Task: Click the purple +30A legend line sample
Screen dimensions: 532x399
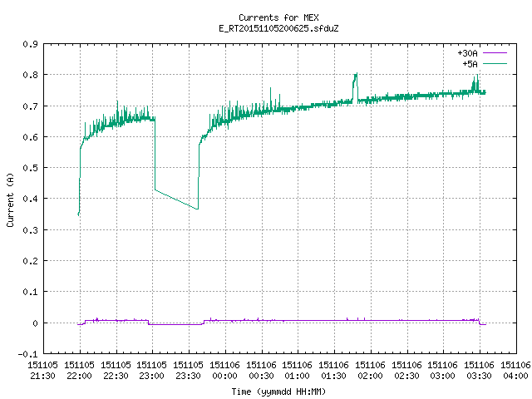Action: coord(495,53)
